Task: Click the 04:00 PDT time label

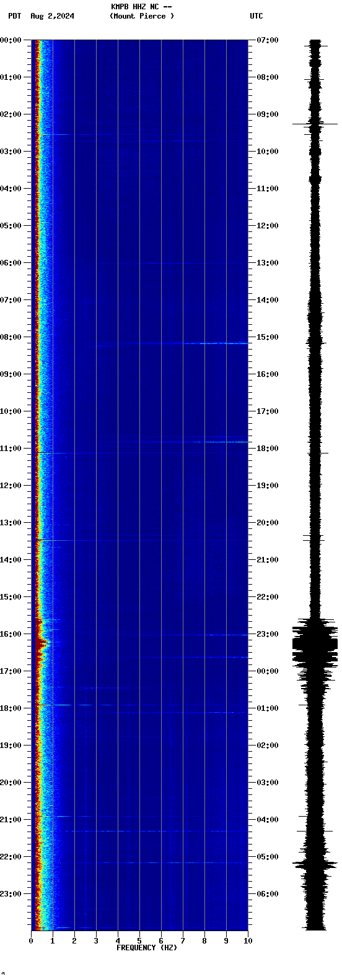Action: [11, 189]
